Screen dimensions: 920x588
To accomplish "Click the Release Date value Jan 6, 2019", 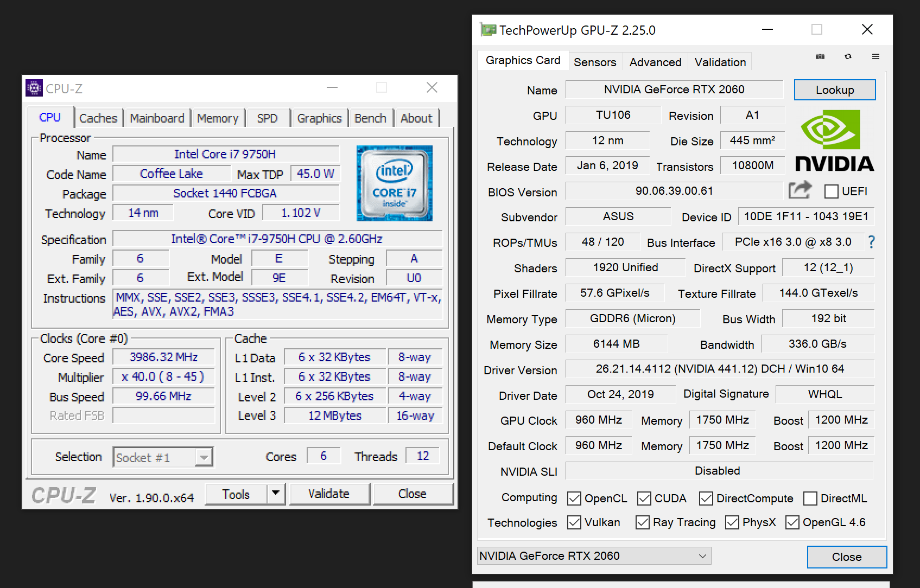I will 607,165.
